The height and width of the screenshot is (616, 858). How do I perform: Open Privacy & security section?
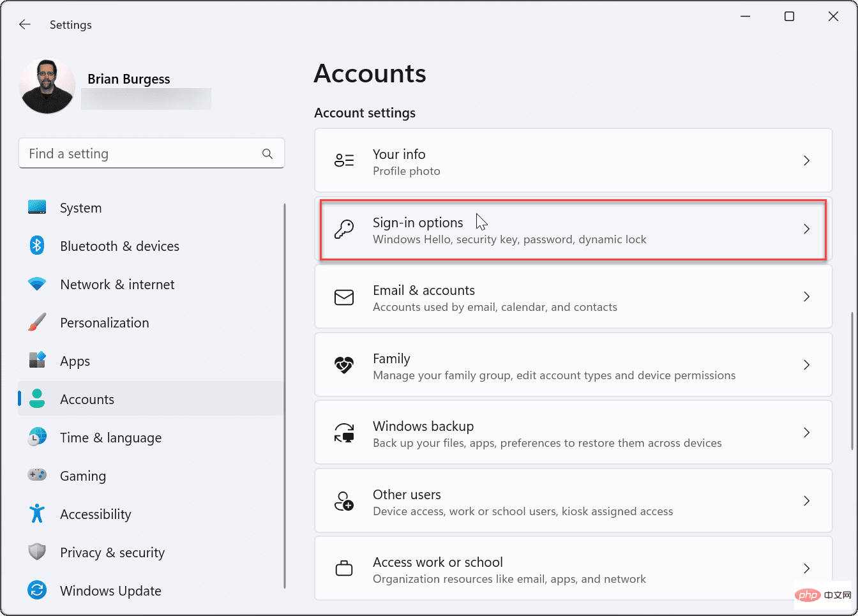pos(151,552)
